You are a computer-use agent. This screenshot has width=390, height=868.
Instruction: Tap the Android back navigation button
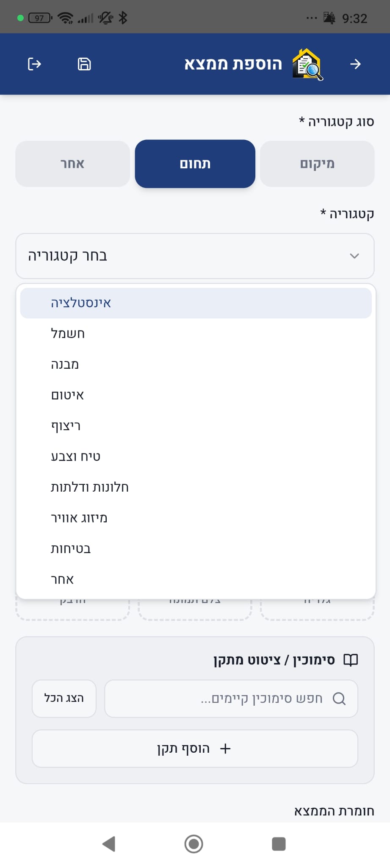tap(109, 843)
